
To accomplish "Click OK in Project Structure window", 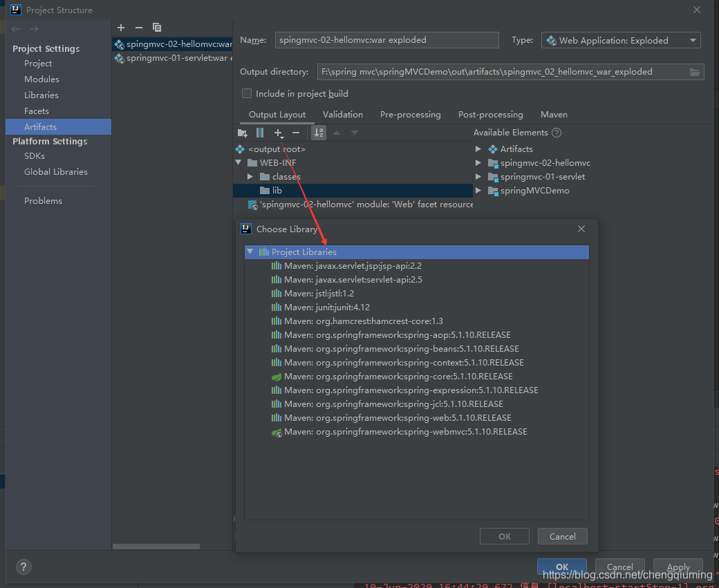I will point(561,567).
